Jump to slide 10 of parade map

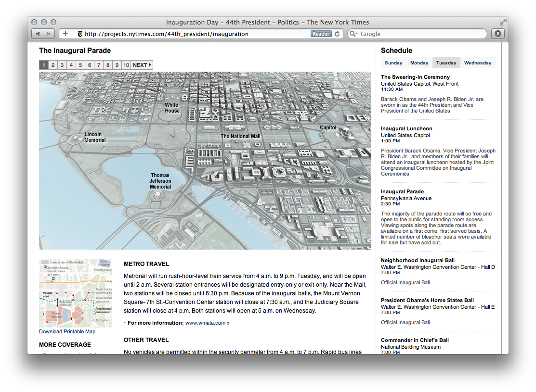coord(126,65)
